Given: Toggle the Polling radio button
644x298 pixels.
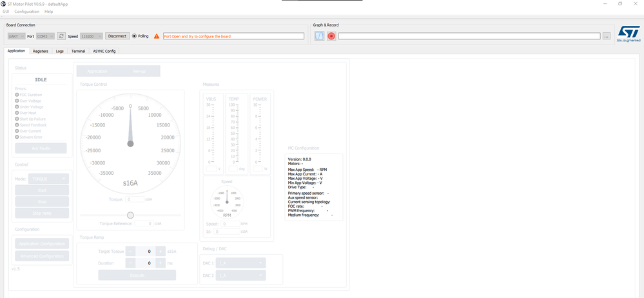Looking at the screenshot, I should (x=134, y=36).
